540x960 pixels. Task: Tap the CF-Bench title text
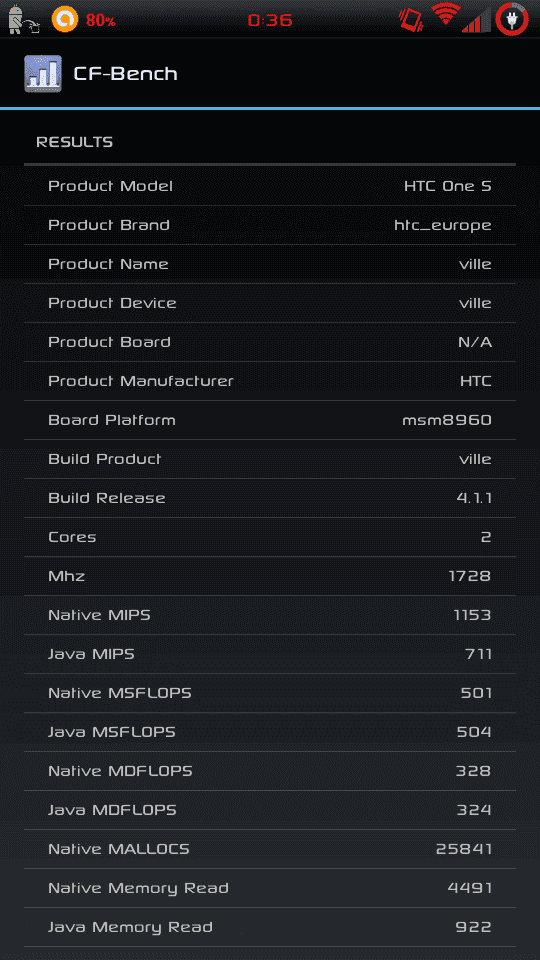[126, 73]
